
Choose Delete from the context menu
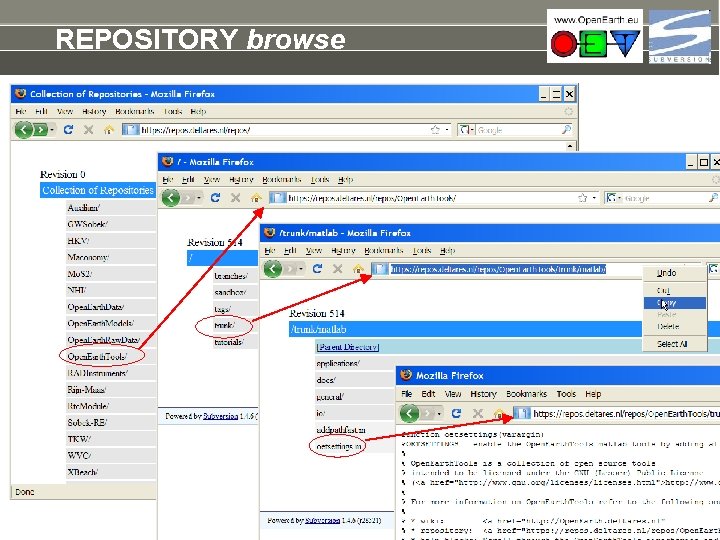point(674,326)
